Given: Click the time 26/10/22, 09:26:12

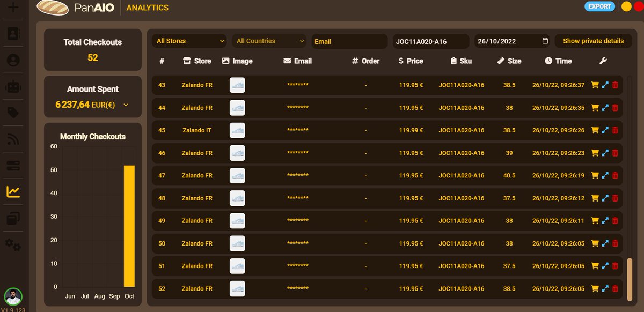Looking at the screenshot, I should [x=558, y=198].
